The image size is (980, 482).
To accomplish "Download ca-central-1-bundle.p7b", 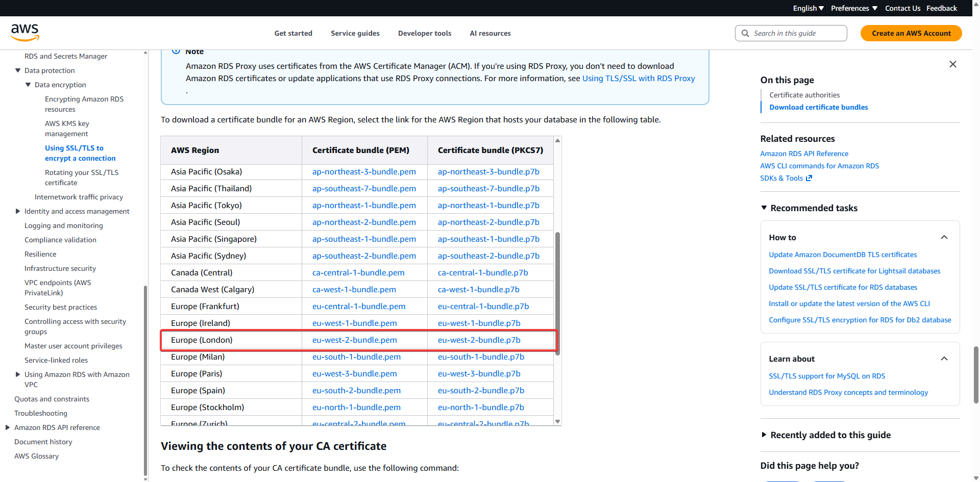I will 483,273.
